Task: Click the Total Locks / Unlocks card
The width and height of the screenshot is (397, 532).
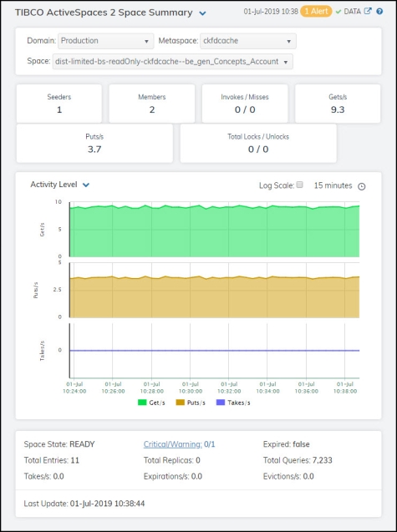Action: click(258, 143)
